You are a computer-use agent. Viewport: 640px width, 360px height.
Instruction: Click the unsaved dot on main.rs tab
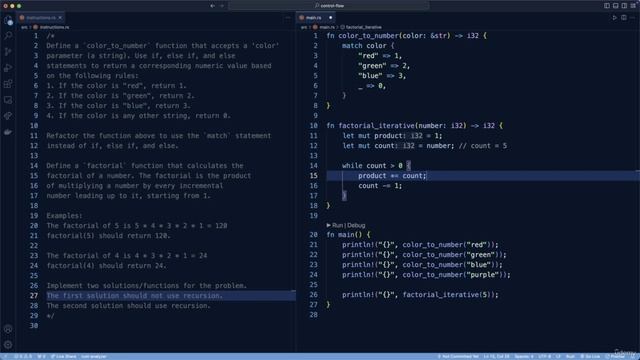pyautogui.click(x=331, y=18)
